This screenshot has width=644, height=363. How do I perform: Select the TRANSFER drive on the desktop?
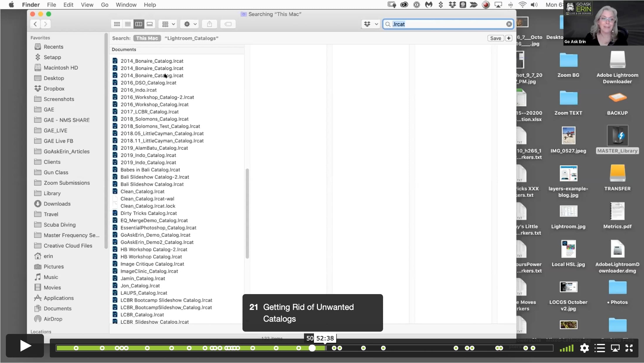pos(617,177)
